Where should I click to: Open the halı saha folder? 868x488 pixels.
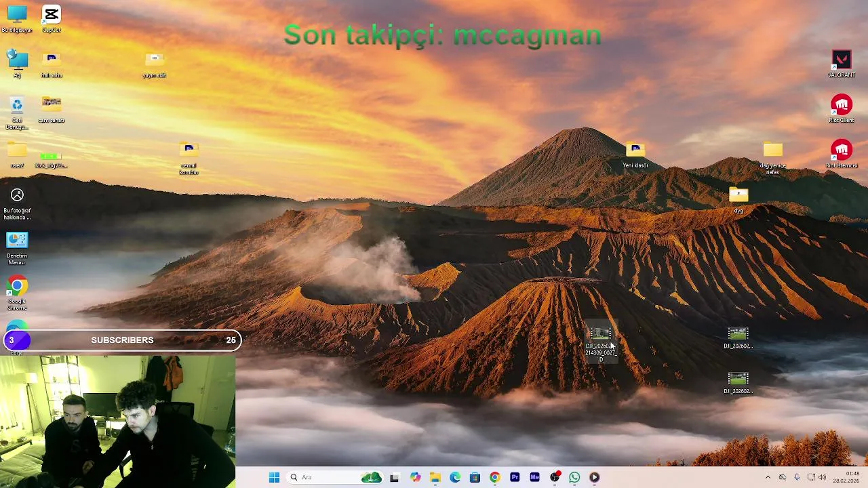[52, 64]
